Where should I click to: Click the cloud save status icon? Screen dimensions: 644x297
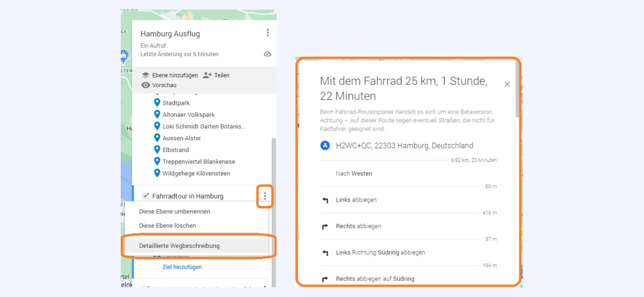click(x=267, y=54)
